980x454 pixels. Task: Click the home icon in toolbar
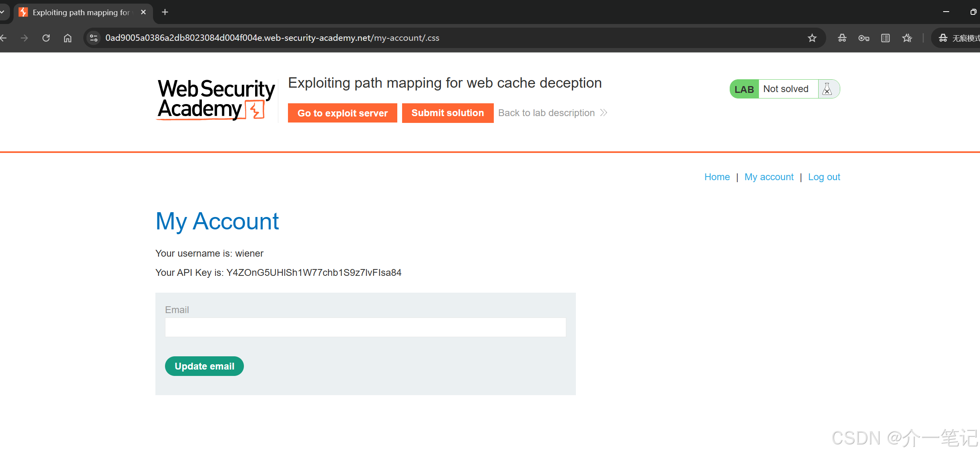(x=68, y=38)
